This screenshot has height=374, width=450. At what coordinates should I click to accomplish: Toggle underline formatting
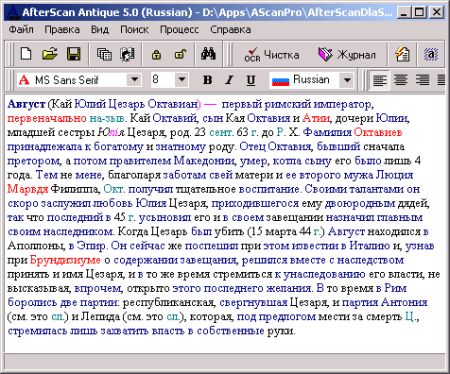[x=251, y=80]
